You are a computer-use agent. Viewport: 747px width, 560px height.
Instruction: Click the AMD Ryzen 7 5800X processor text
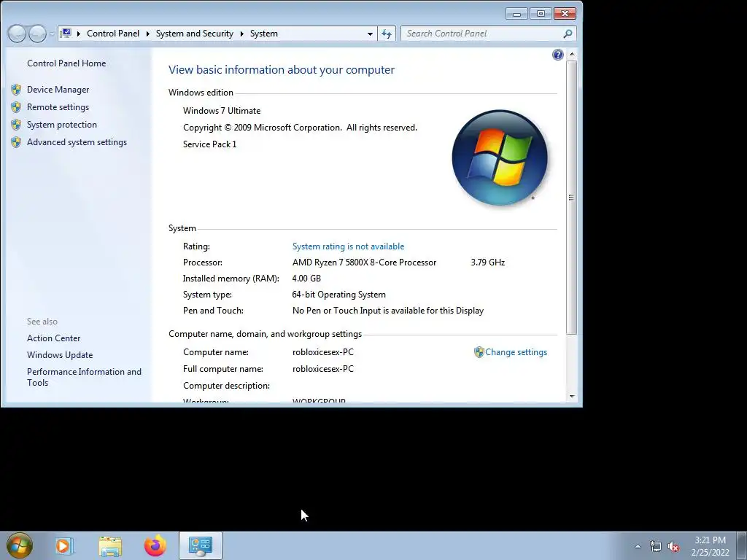(364, 262)
